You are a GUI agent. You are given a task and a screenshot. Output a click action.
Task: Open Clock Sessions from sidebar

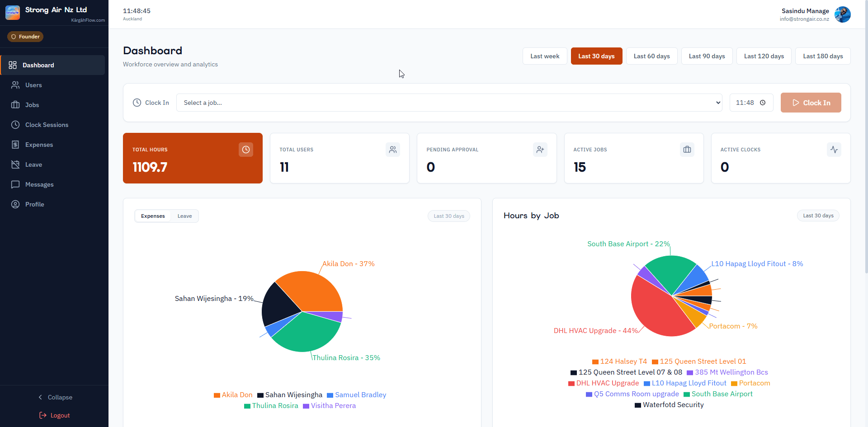(x=53, y=125)
